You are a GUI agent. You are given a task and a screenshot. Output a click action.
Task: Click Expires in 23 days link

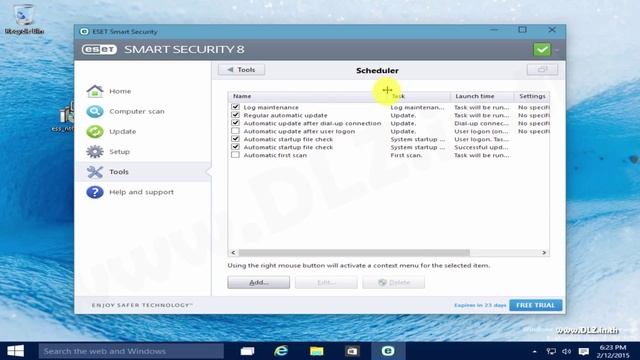click(480, 305)
